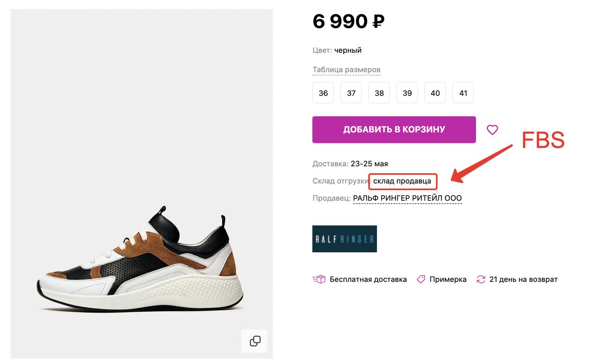This screenshot has height=364, width=594.
Task: Select shoe size 36
Action: pyautogui.click(x=323, y=93)
